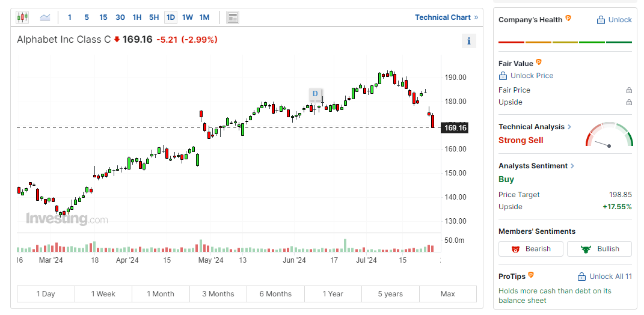The height and width of the screenshot is (315, 644).
Task: Click the Pro badge beside ProTips
Action: [530, 275]
